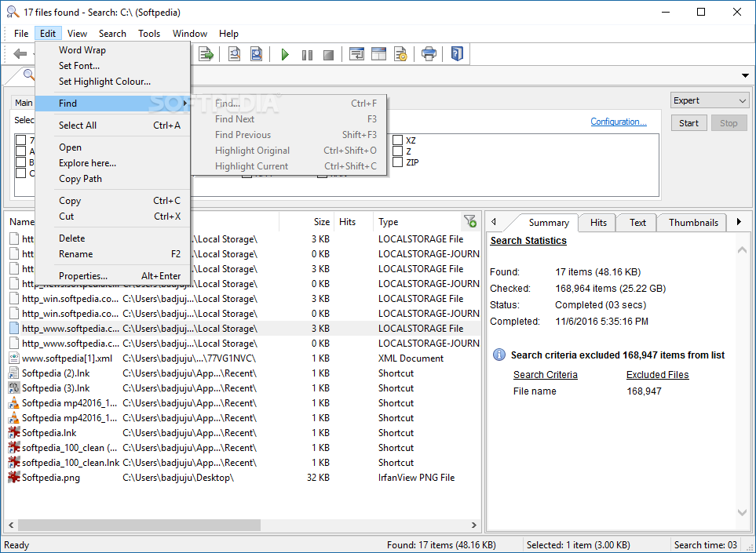Click the icon of Softpedia.lnk
Screen dimensions: 756x553
(14, 433)
